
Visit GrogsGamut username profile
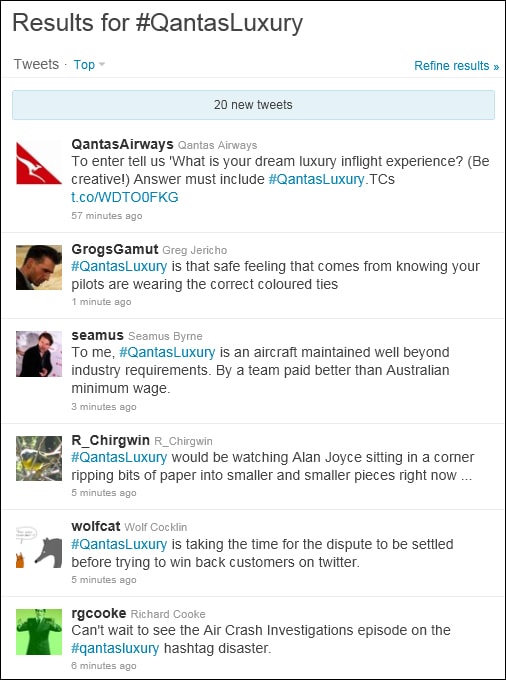(x=115, y=249)
